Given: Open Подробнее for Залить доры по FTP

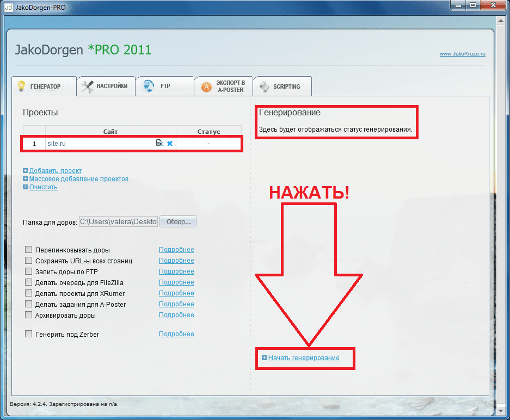Looking at the screenshot, I should [x=176, y=271].
